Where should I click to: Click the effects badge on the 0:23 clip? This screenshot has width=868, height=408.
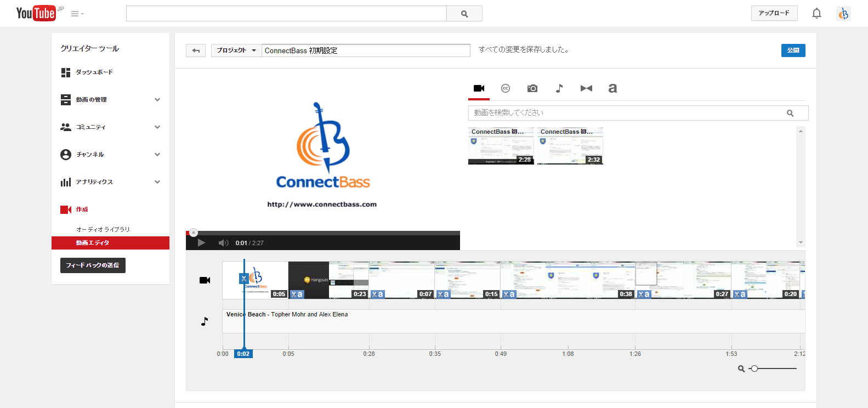pyautogui.click(x=297, y=294)
